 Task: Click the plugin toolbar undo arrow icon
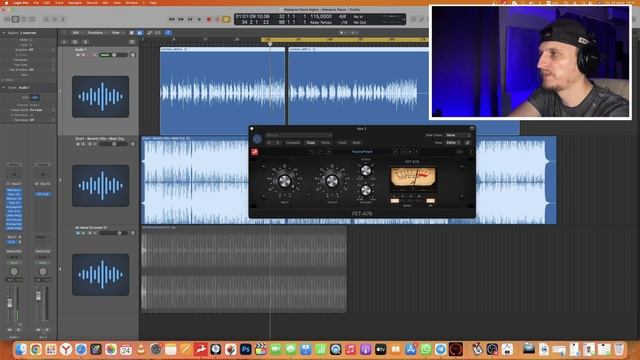[312, 152]
